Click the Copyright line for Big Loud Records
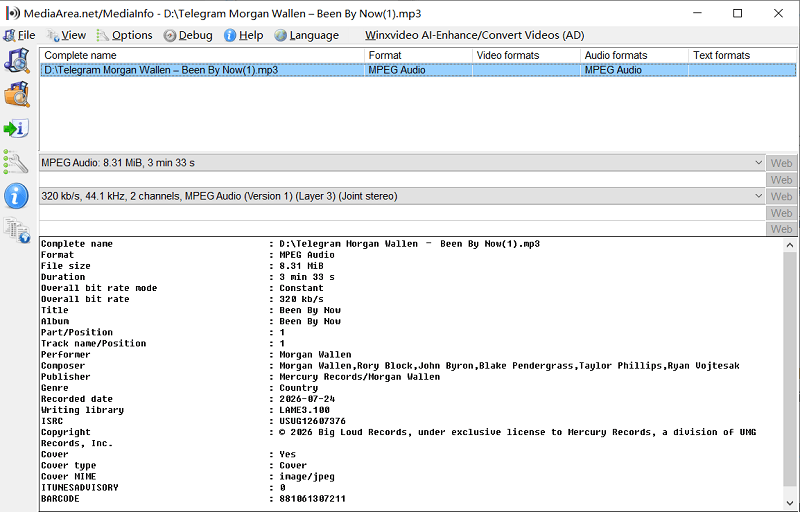Image resolution: width=800 pixels, height=512 pixels. click(x=398, y=438)
